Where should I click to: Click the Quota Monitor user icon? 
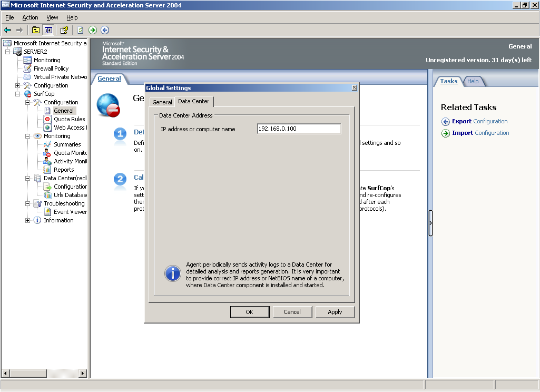click(x=47, y=153)
